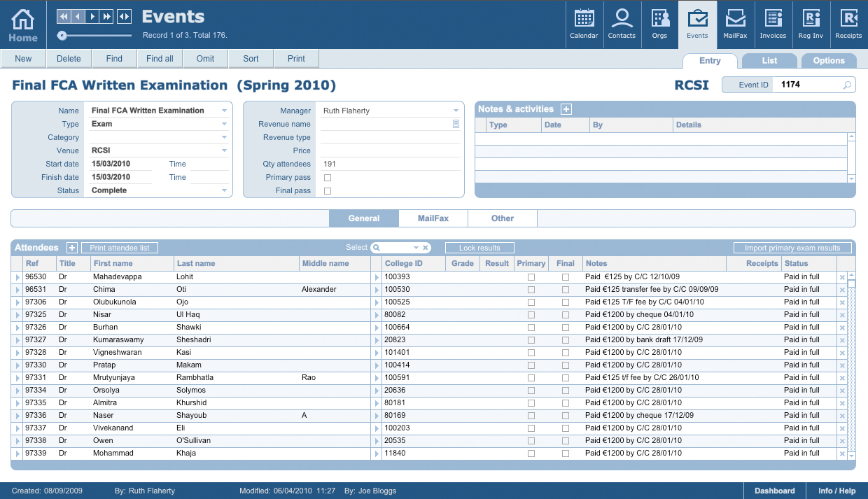This screenshot has width=868, height=499.
Task: Open the Type dropdown showing Exam
Action: 224,124
